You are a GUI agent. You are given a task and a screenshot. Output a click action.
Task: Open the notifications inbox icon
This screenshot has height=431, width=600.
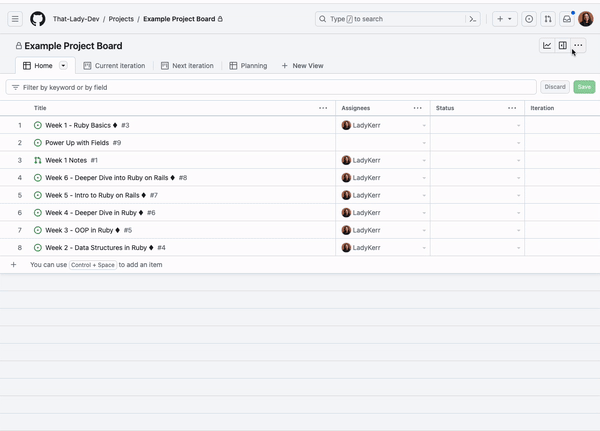click(x=566, y=19)
